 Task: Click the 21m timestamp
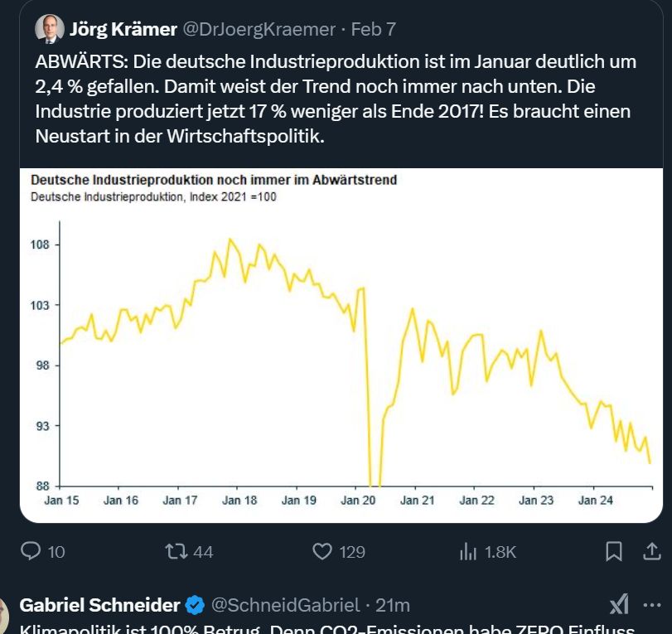393,605
